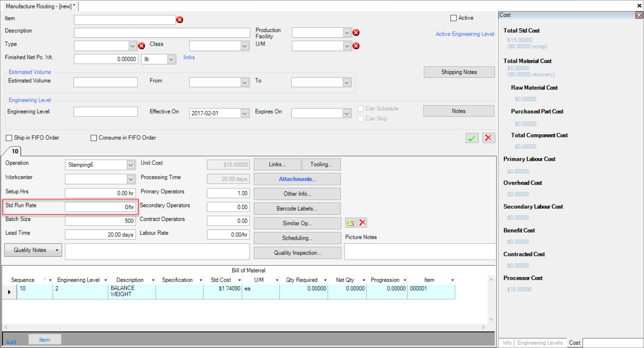Open the Links... button
Screen dimensions: 644x348
[x=277, y=164]
